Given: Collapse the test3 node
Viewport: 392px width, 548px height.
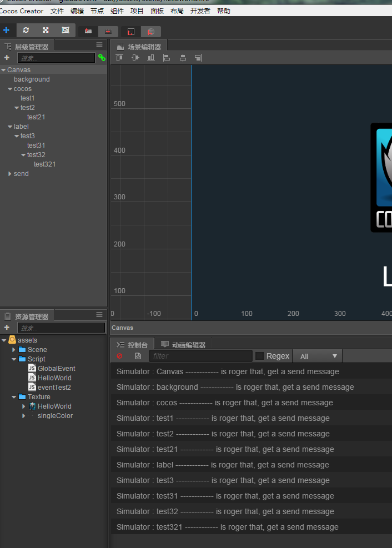Looking at the screenshot, I should [x=17, y=136].
